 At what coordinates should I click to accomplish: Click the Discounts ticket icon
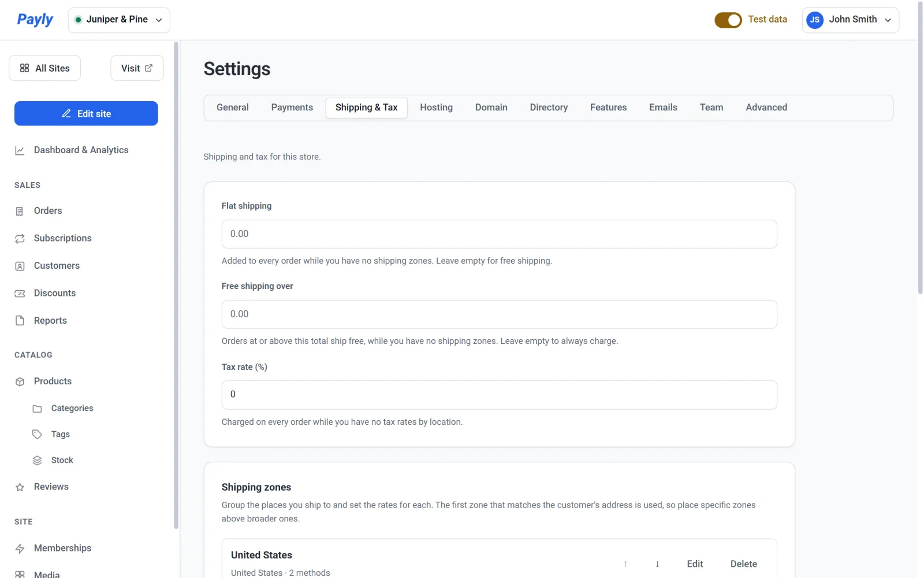20,294
